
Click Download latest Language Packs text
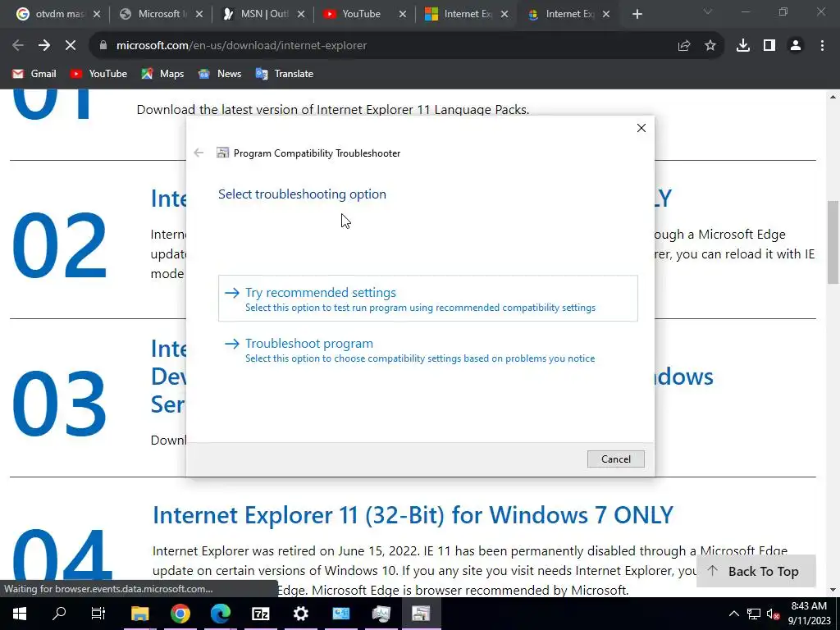pos(333,109)
